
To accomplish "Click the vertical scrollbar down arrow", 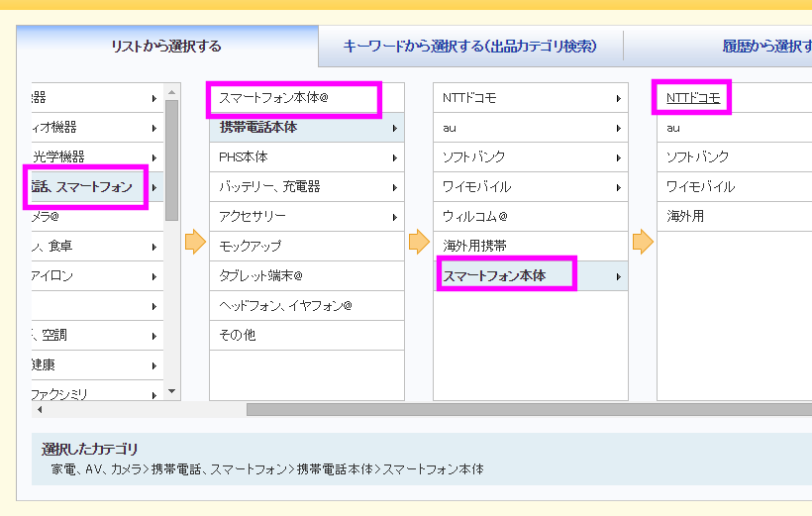I will 171,391.
